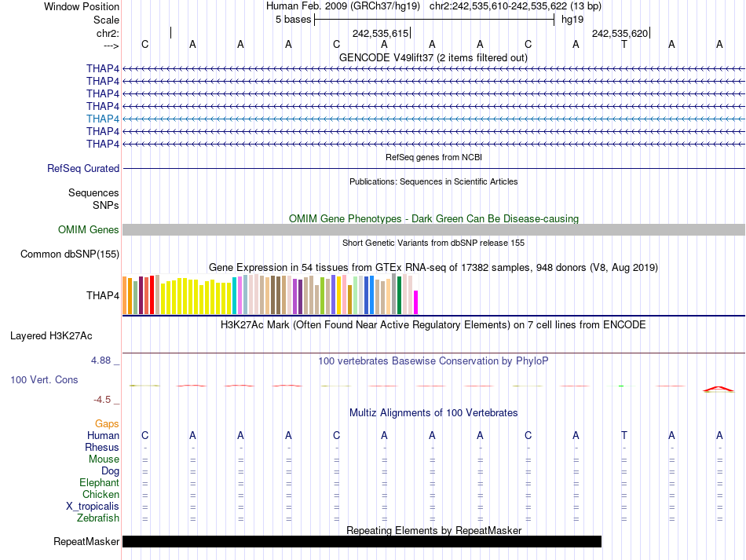Click the magenta bar in GTEx chart
This screenshot has height=560, width=746.
tap(416, 302)
